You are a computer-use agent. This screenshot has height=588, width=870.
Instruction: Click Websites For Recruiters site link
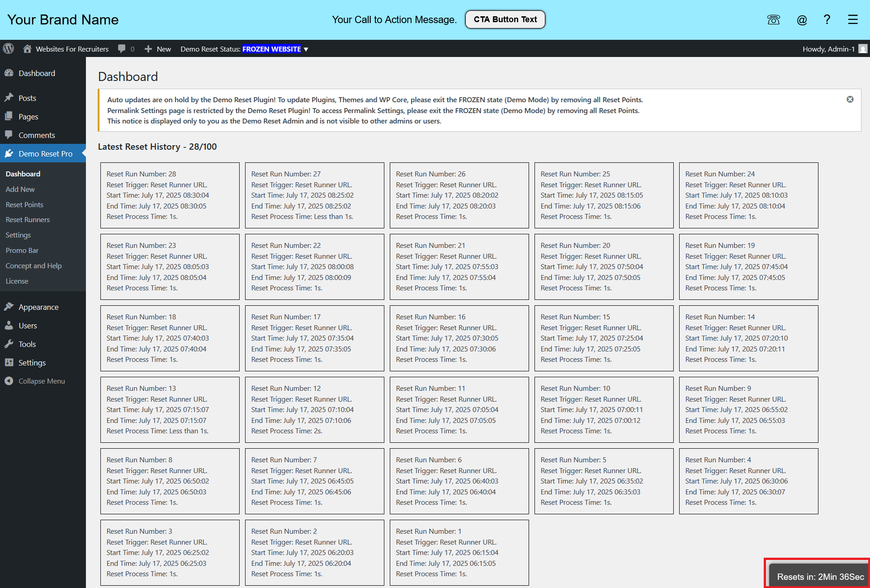click(x=72, y=49)
